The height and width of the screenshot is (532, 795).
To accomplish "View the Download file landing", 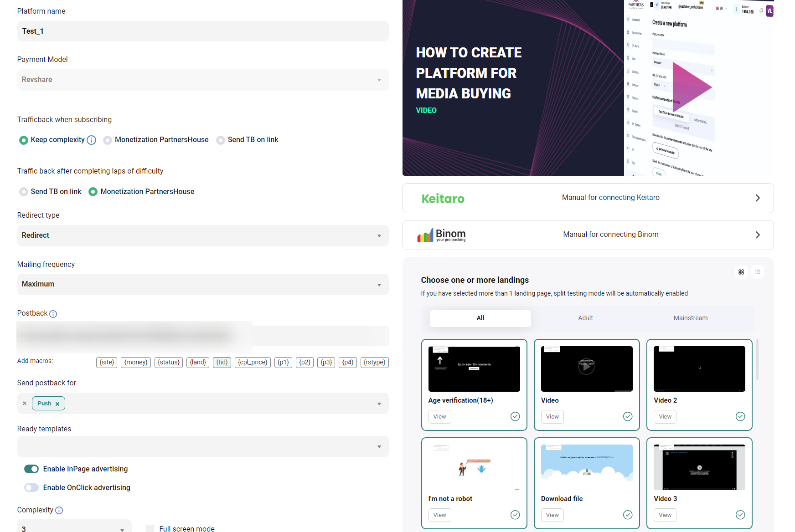I will click(552, 515).
